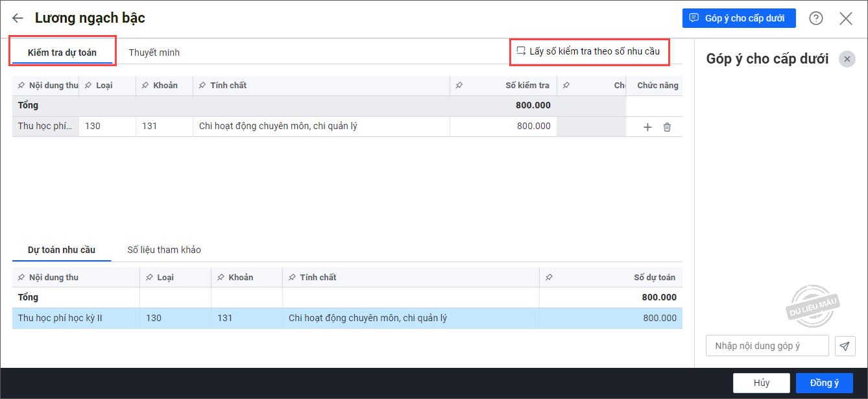
Task: Pin the Loại column in bottom table
Action: coord(149,278)
